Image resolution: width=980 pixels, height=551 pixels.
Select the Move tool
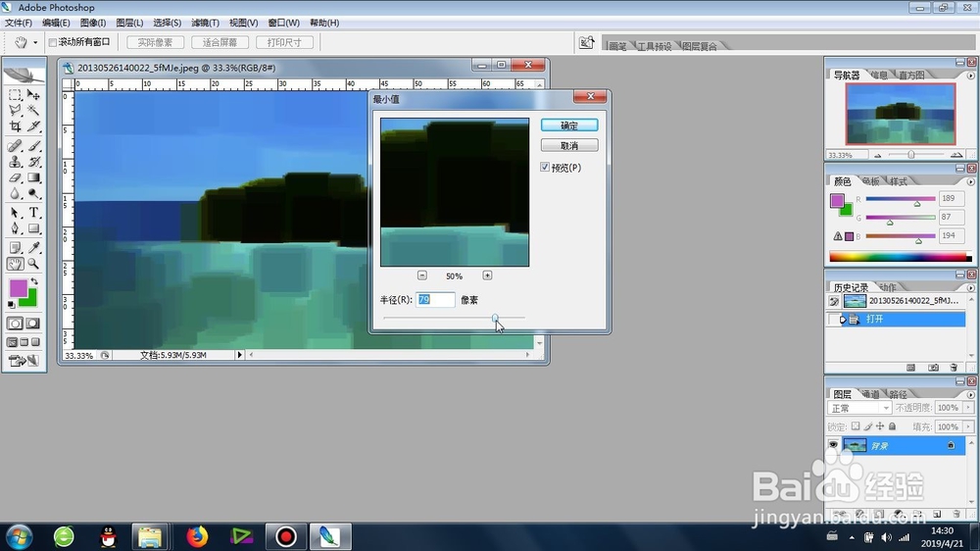pos(33,94)
